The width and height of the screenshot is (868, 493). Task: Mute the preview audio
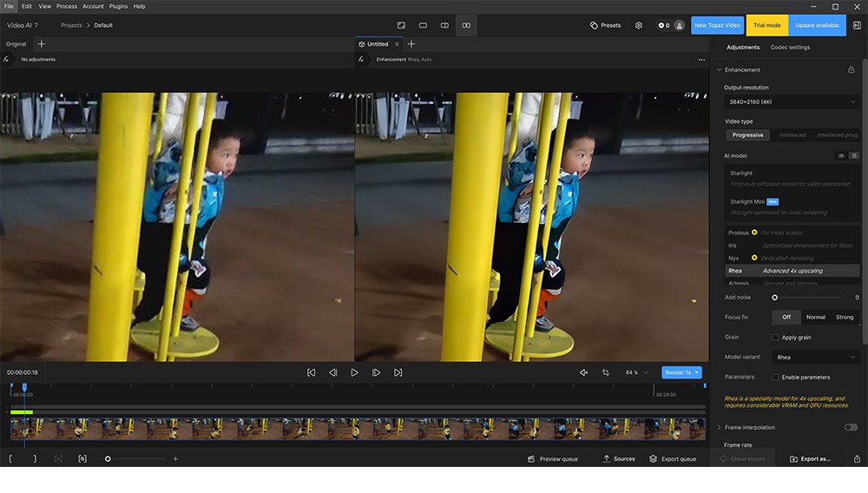point(583,372)
